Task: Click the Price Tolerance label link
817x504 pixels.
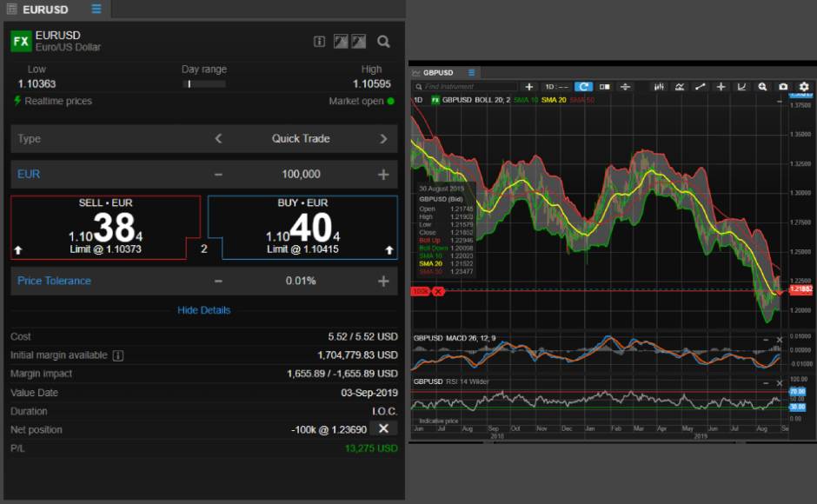Action: point(54,281)
